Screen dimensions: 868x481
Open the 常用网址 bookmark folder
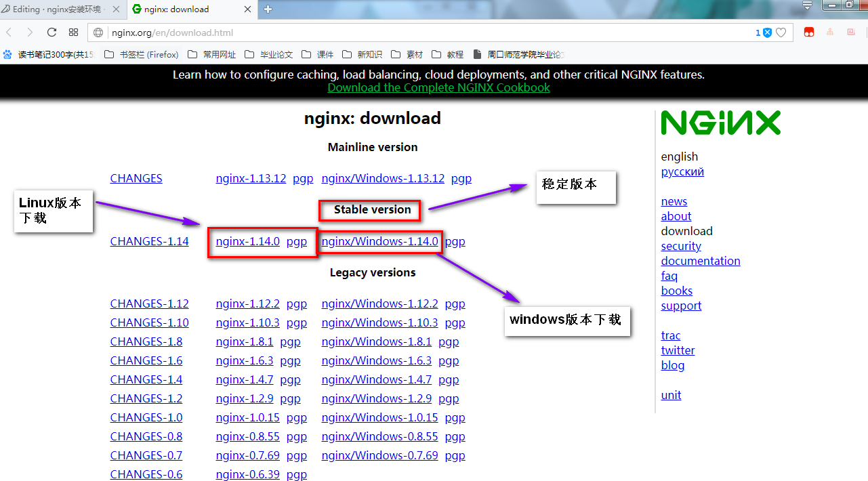pos(211,54)
